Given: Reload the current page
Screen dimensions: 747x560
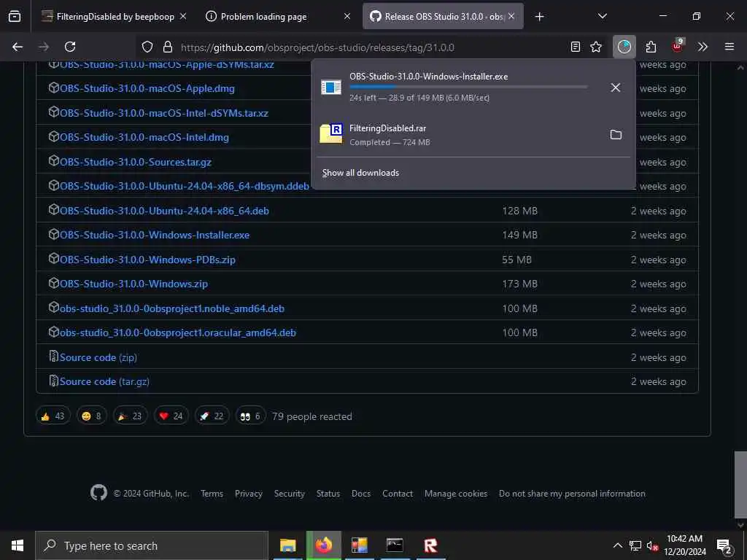Looking at the screenshot, I should pyautogui.click(x=70, y=47).
